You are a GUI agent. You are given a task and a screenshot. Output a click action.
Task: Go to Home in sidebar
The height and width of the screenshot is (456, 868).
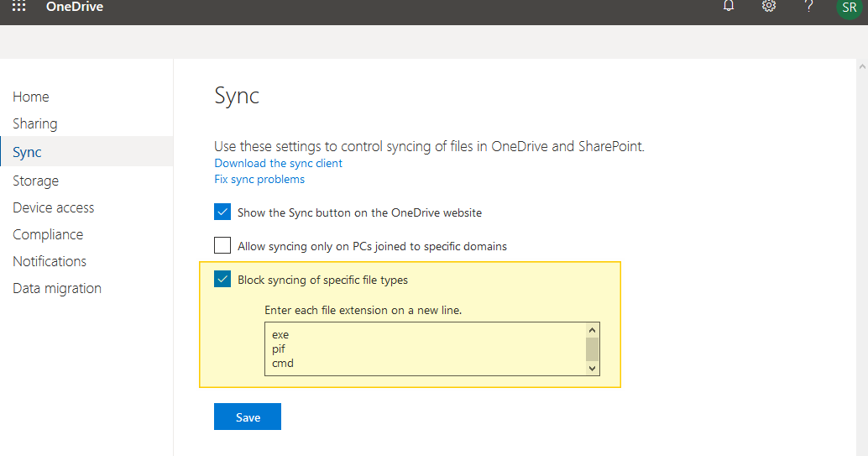click(31, 97)
